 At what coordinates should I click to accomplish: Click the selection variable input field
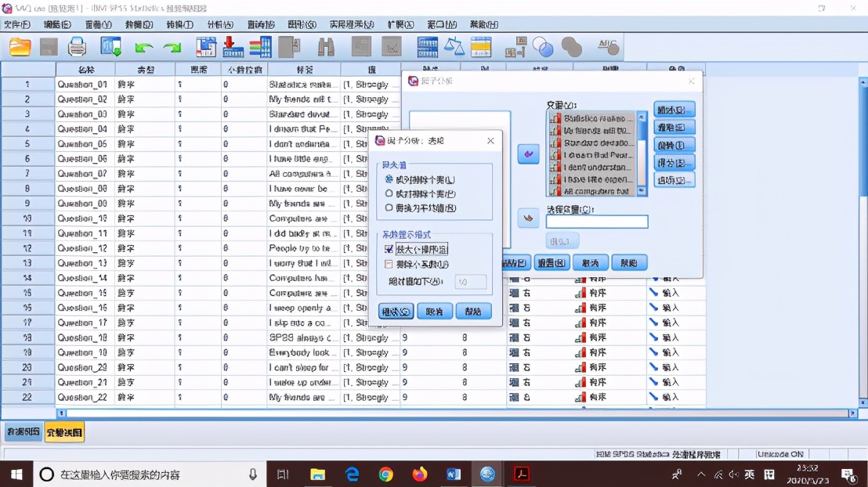tap(596, 222)
